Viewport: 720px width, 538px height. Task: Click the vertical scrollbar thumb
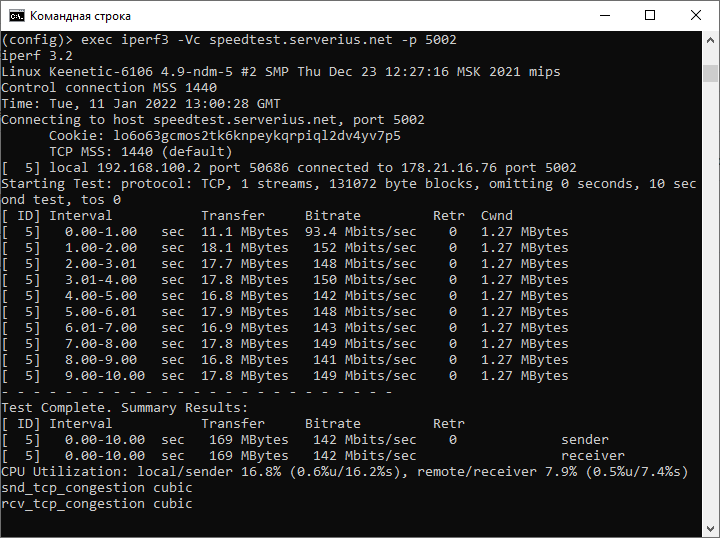[x=710, y=73]
